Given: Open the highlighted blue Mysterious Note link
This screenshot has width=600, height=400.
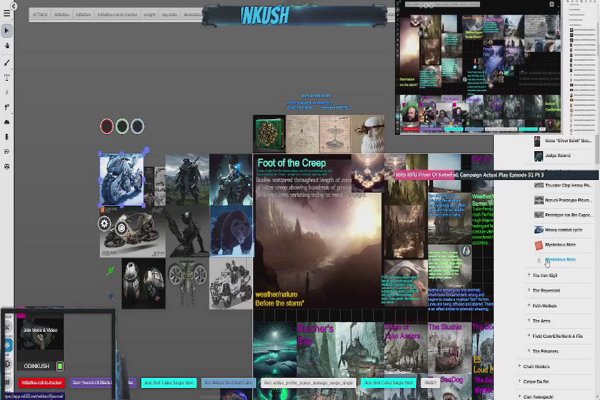Looking at the screenshot, I should click(560, 260).
